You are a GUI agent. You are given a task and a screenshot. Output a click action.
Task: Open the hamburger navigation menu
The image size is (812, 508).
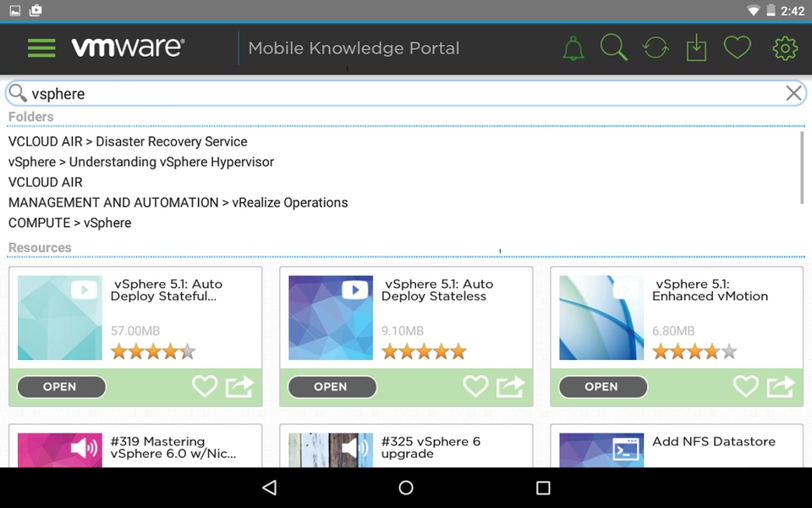pyautogui.click(x=41, y=48)
